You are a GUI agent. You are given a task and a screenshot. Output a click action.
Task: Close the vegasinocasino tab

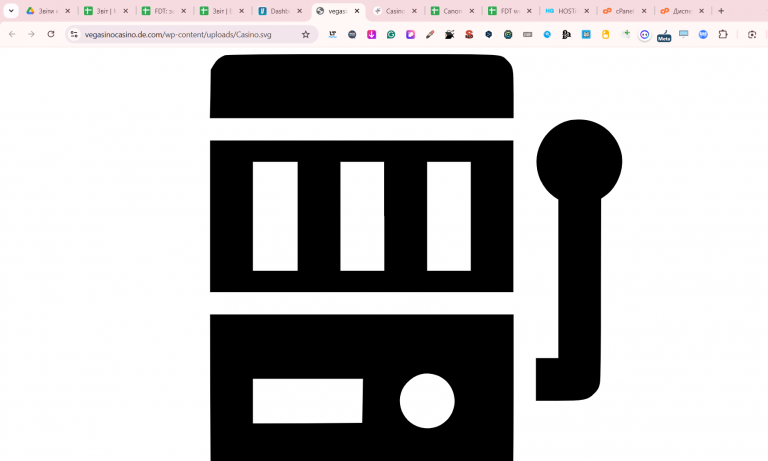[357, 11]
